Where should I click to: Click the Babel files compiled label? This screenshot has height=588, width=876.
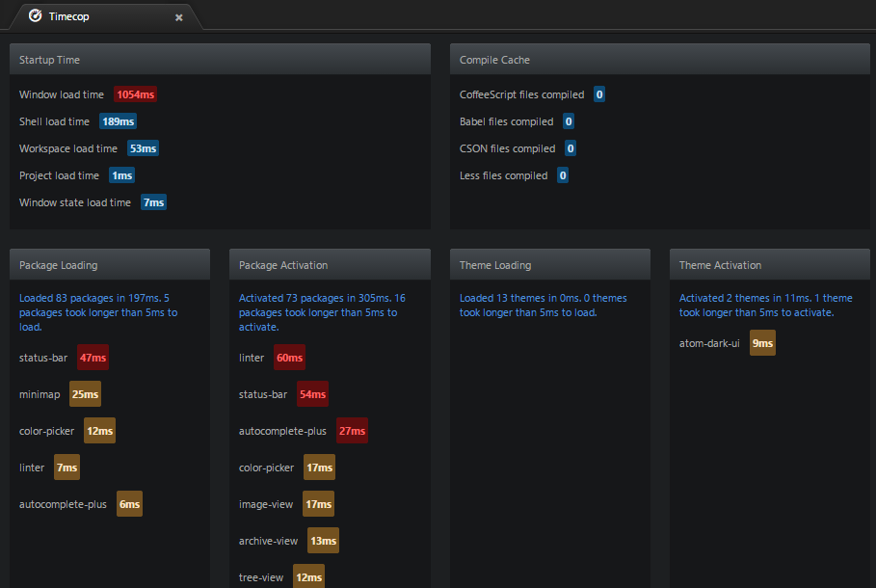pos(506,121)
